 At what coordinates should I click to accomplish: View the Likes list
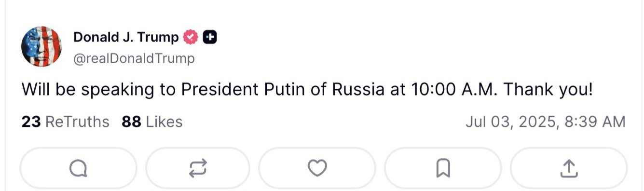click(x=152, y=122)
